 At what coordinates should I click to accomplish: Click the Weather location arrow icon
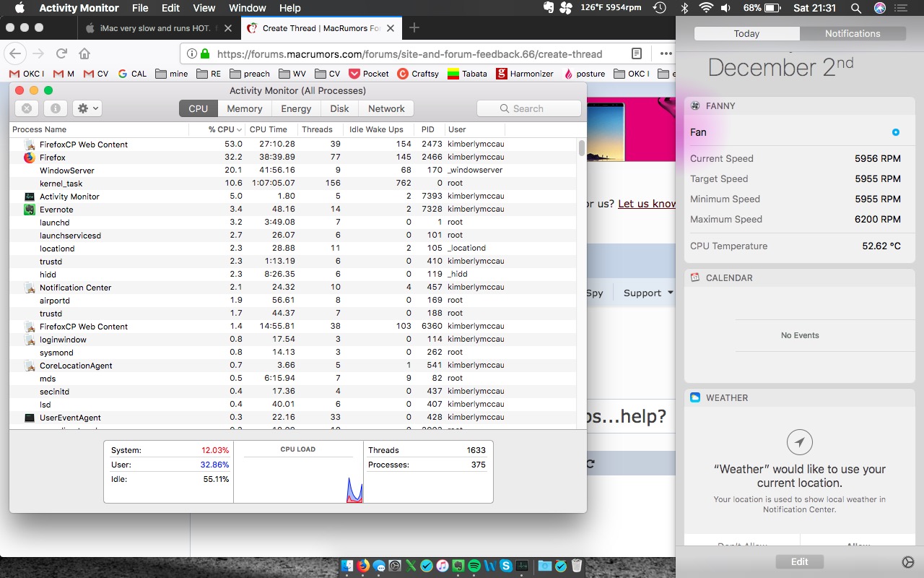click(800, 441)
